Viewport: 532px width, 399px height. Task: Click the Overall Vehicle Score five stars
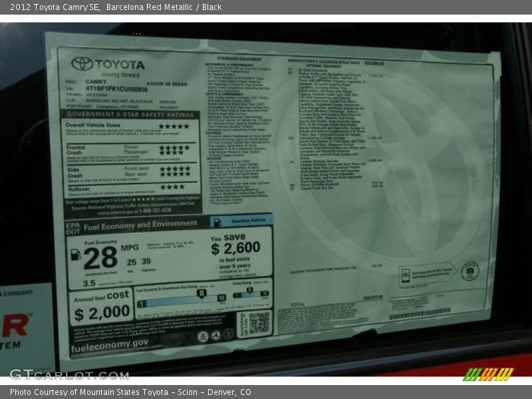coord(174,126)
